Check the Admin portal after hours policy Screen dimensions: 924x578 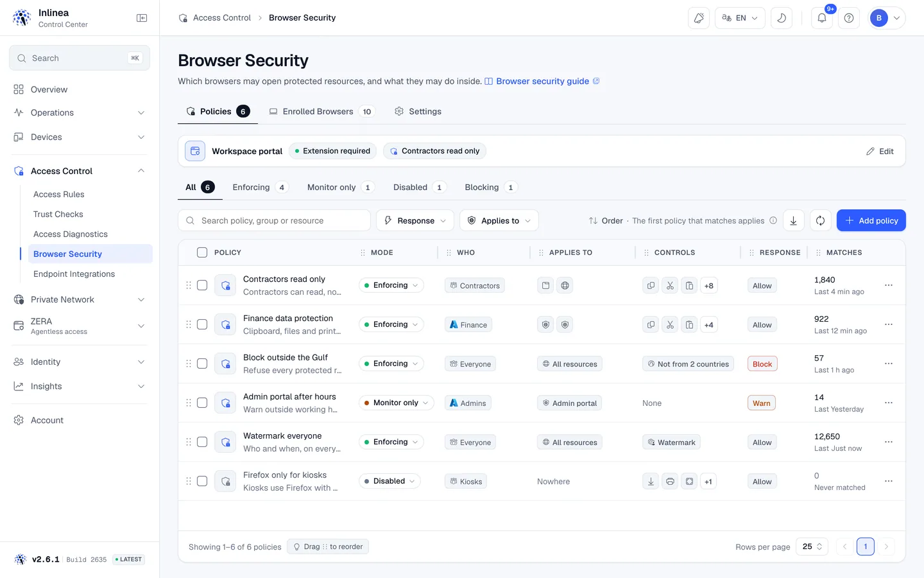(x=202, y=403)
